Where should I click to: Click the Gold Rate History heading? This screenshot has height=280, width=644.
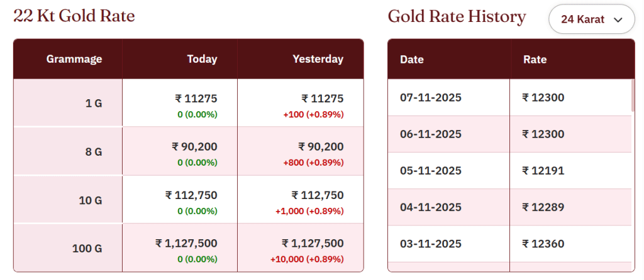pyautogui.click(x=457, y=16)
